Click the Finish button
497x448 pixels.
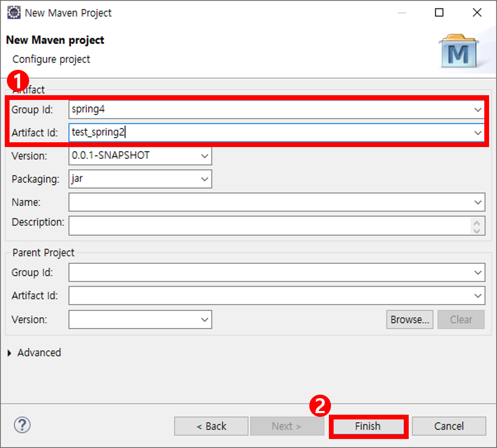click(368, 426)
